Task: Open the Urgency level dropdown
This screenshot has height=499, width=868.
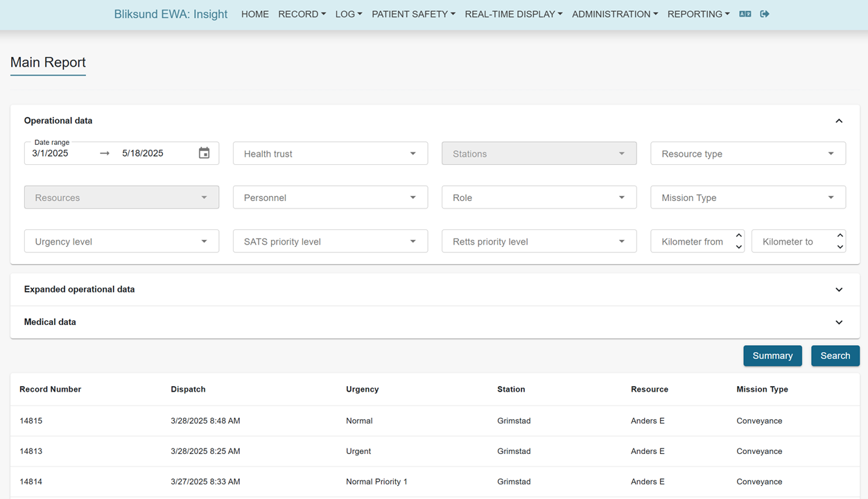Action: 121,241
